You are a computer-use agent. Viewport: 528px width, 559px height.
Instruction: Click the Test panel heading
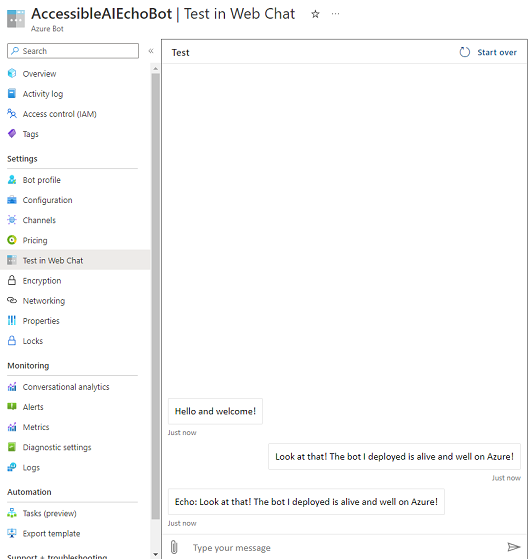tap(180, 52)
